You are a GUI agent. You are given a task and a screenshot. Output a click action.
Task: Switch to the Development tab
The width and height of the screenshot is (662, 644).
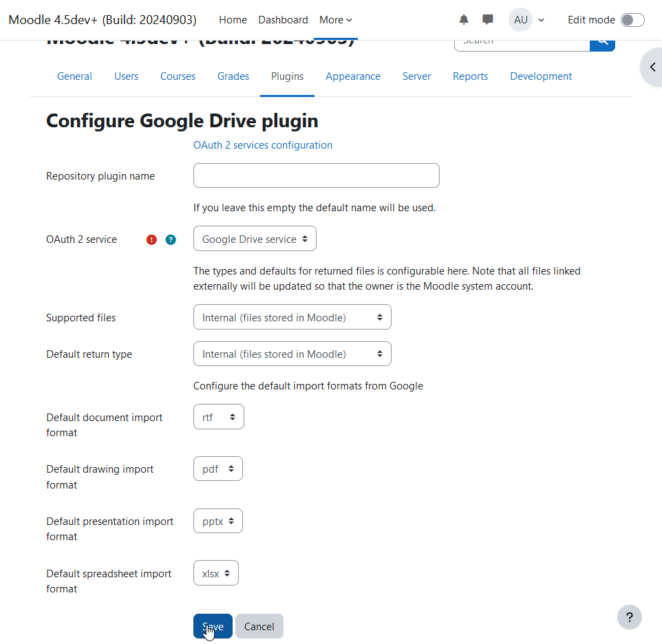[x=541, y=76]
